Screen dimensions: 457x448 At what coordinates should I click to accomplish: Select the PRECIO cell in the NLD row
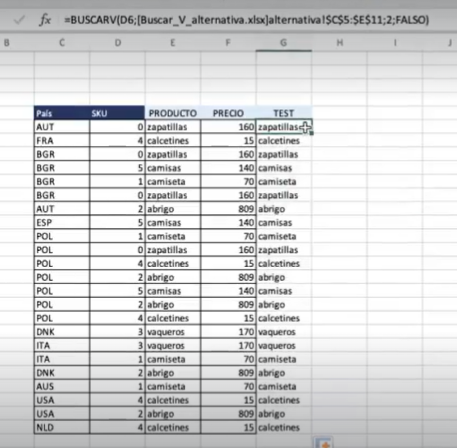(228, 427)
